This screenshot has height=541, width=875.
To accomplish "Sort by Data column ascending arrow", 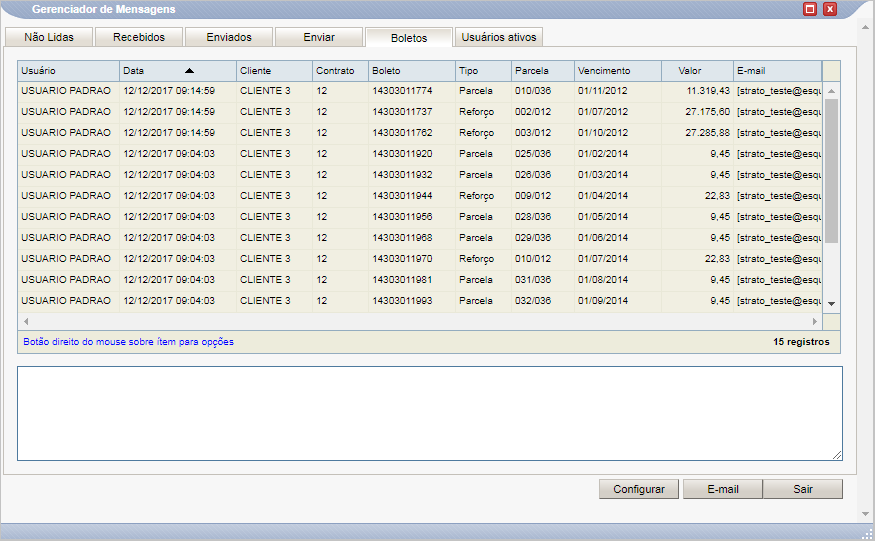I will click(x=189, y=71).
